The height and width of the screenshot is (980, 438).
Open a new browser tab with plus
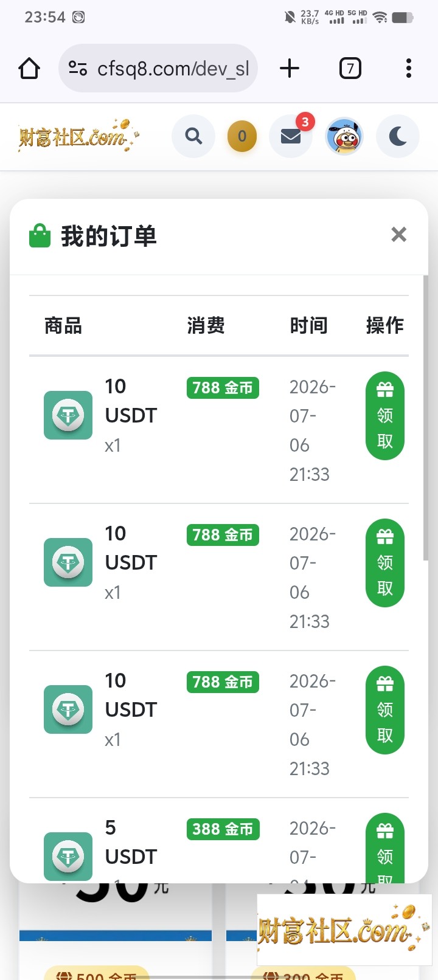pos(290,68)
